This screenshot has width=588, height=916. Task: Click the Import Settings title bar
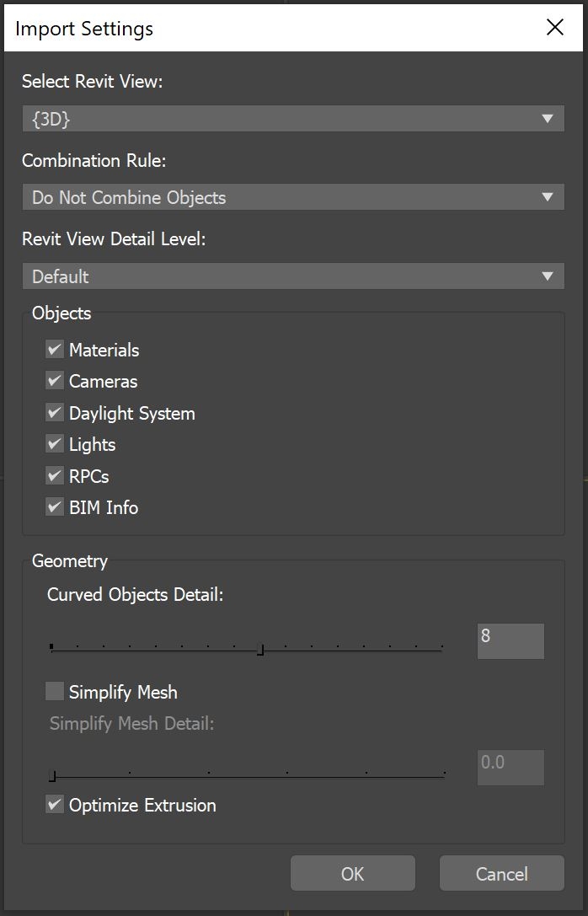tap(253, 28)
